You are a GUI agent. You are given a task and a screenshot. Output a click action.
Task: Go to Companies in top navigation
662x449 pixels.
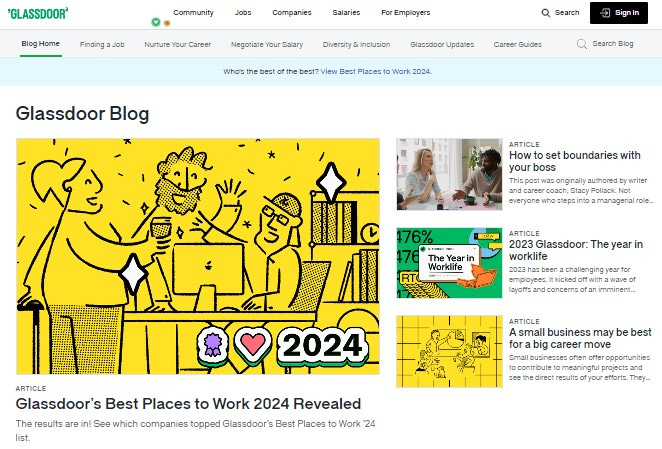click(292, 13)
